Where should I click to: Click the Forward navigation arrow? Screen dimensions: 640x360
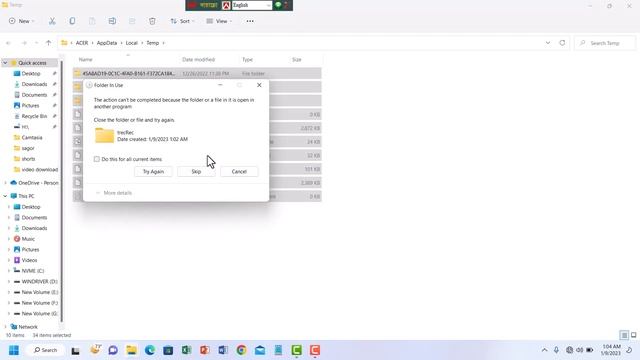[24, 43]
